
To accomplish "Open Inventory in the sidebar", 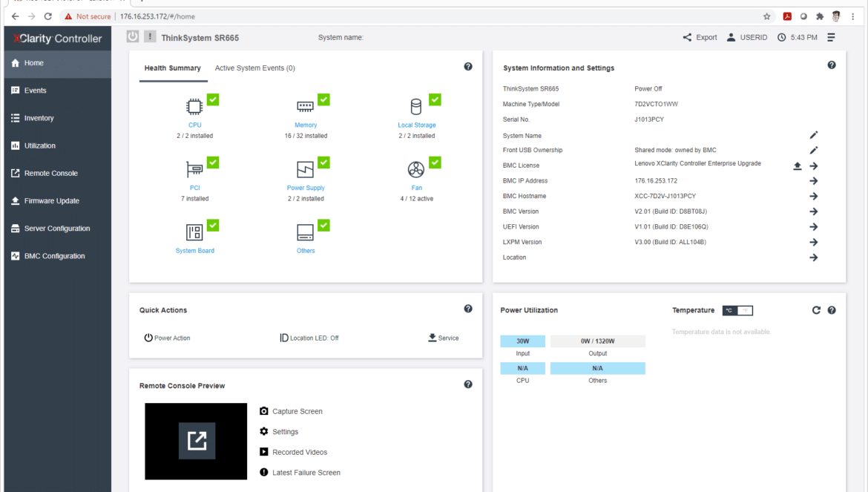I will click(58, 118).
